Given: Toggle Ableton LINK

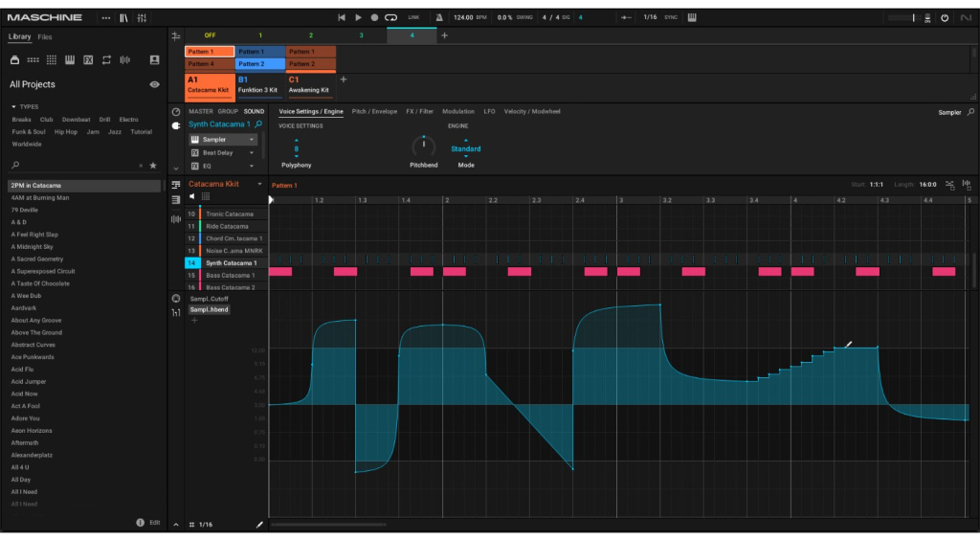Looking at the screenshot, I should [413, 17].
